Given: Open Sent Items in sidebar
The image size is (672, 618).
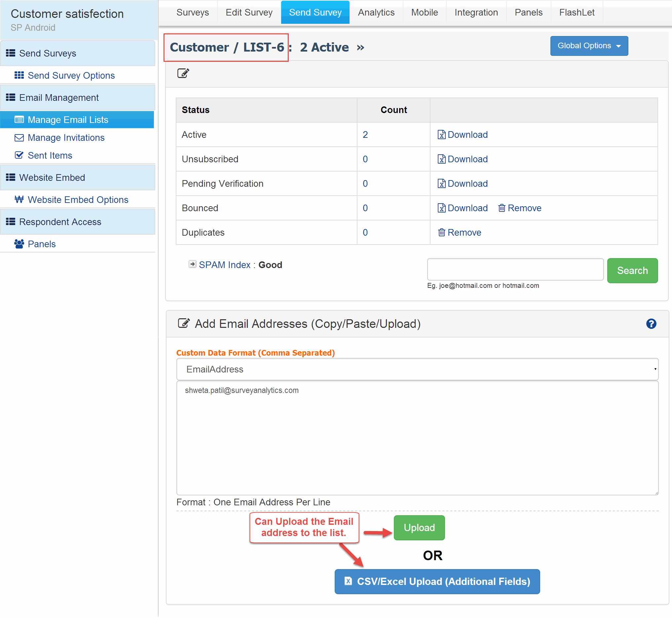Looking at the screenshot, I should [x=50, y=155].
